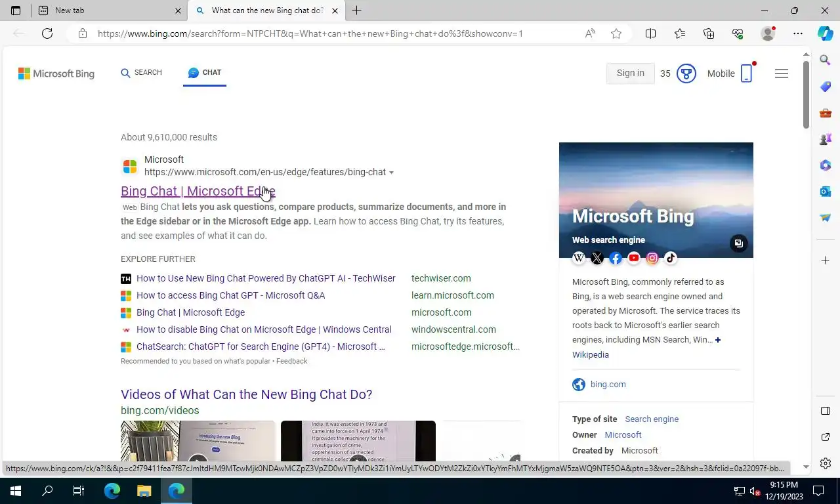Image resolution: width=840 pixels, height=504 pixels.
Task: Expand dropdown arrow beside microsoft.com URL
Action: (x=391, y=173)
